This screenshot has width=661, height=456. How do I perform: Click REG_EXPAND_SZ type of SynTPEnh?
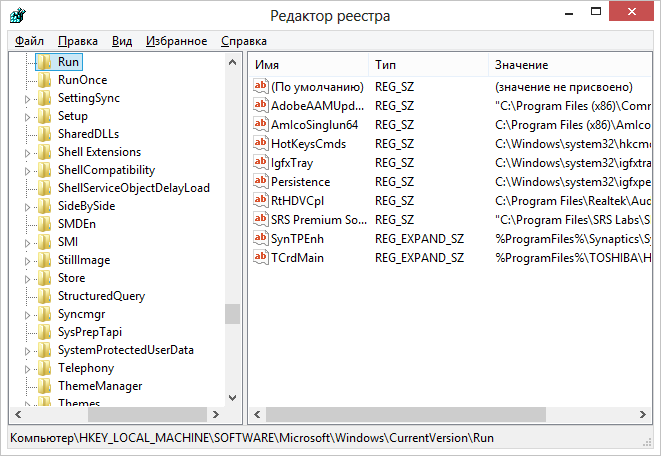point(419,239)
